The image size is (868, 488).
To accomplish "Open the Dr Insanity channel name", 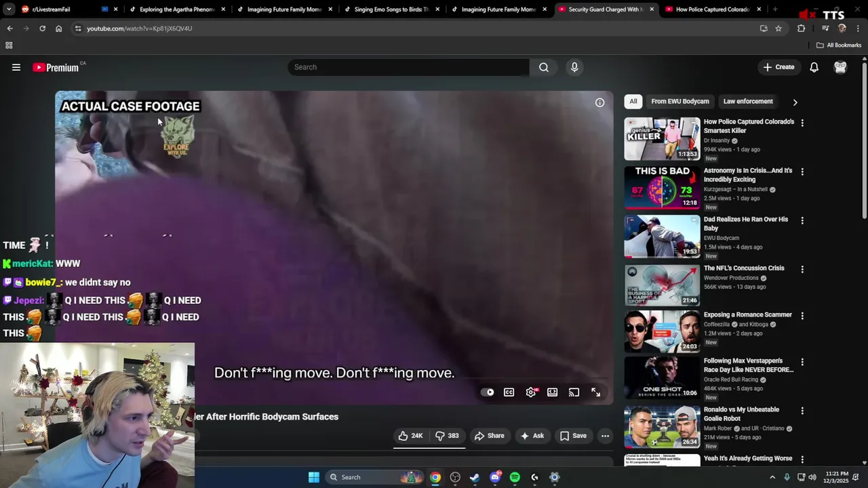I will (x=717, y=140).
